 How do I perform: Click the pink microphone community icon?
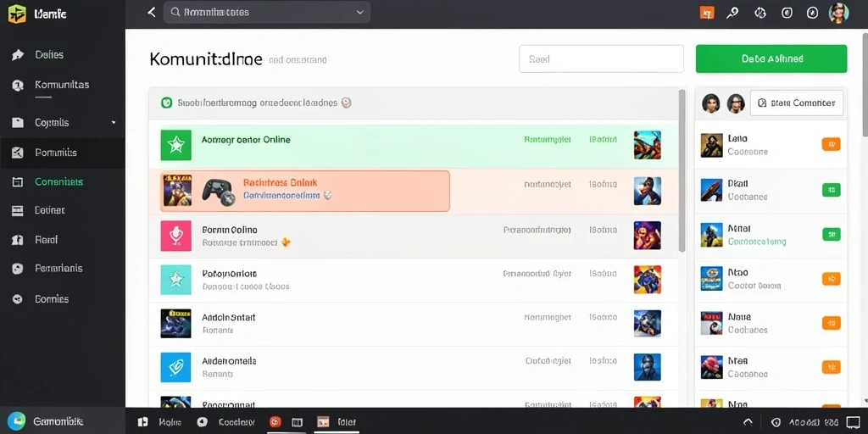[176, 236]
